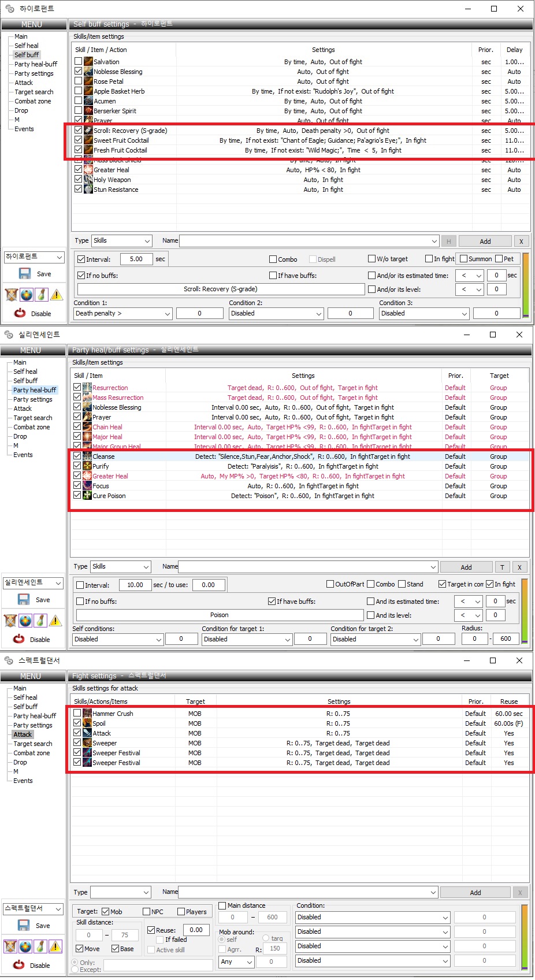
Task: Select the Salvation skill icon
Action: tap(88, 62)
